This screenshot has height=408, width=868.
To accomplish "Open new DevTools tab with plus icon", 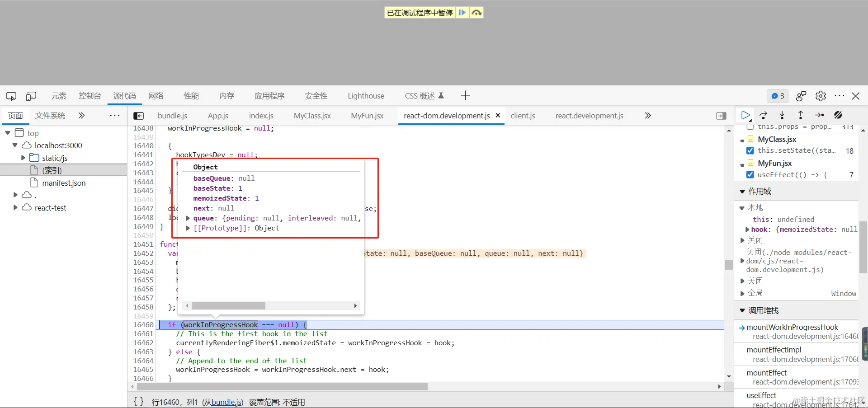I will pyautogui.click(x=465, y=95).
